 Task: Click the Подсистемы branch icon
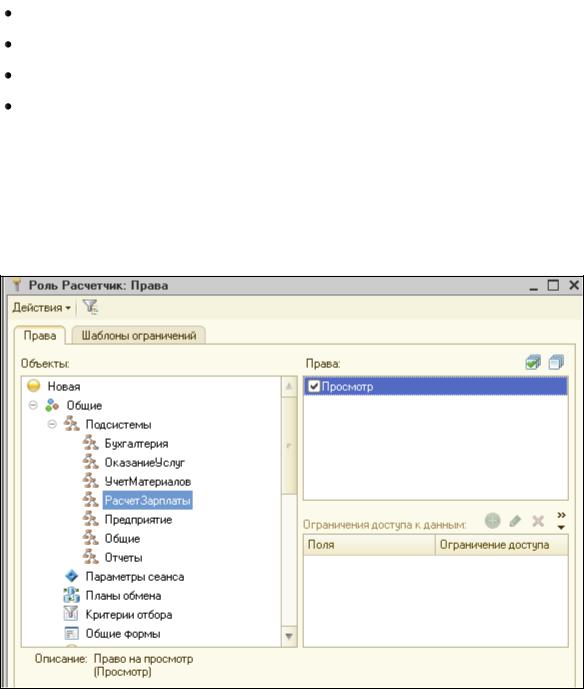coord(71,424)
